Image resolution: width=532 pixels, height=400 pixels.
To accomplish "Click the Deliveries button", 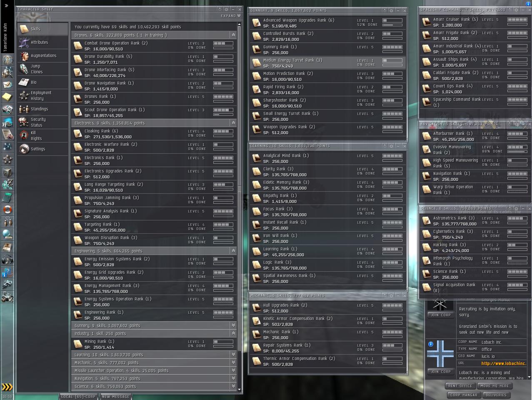I will tap(496, 395).
